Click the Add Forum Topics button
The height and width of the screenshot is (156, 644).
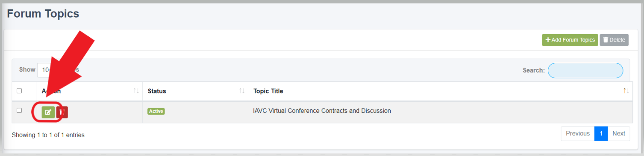point(570,40)
